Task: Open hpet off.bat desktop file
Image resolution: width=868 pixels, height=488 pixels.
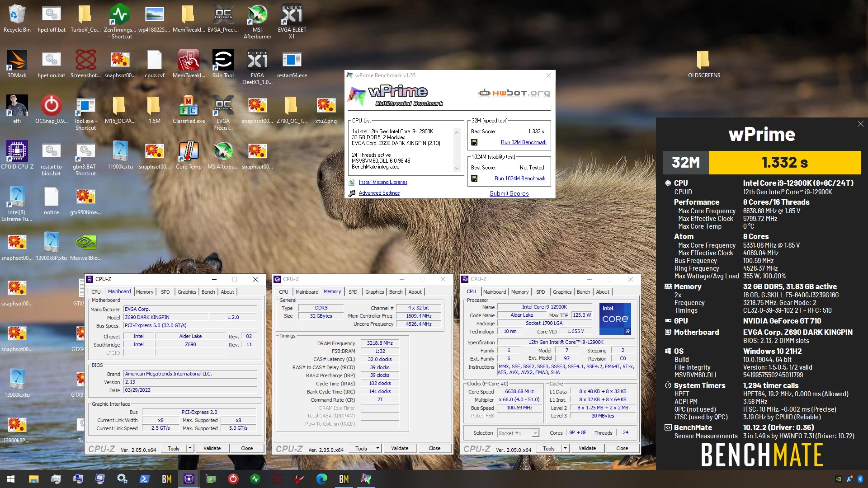Action: 51,19
